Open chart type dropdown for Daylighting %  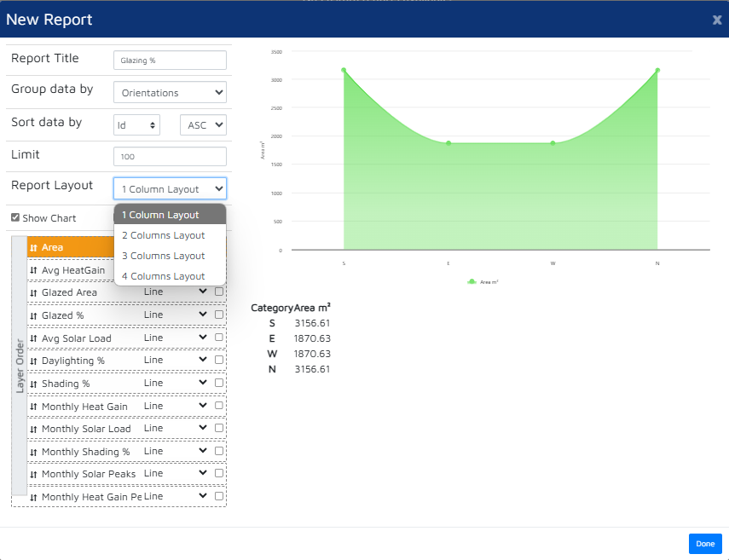pos(176,360)
